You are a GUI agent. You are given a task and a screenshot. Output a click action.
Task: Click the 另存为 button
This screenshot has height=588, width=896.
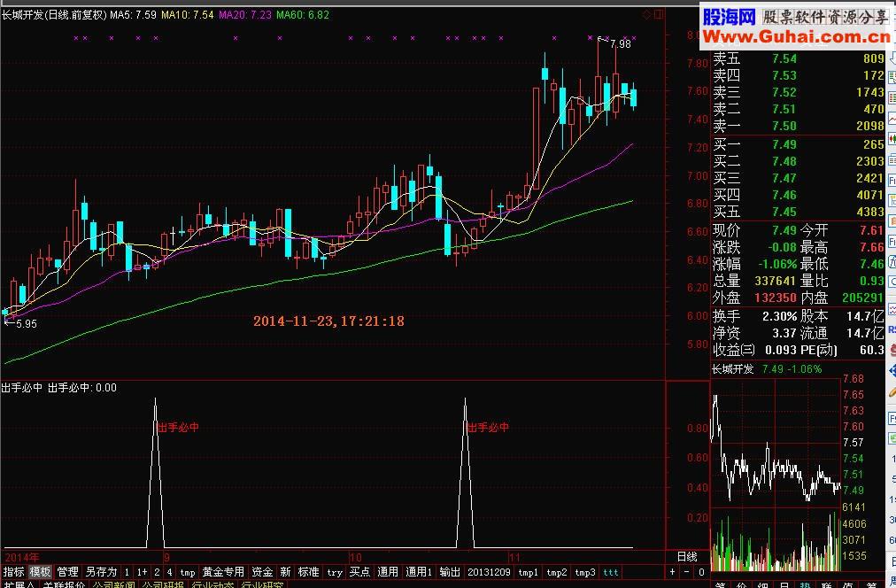101,571
